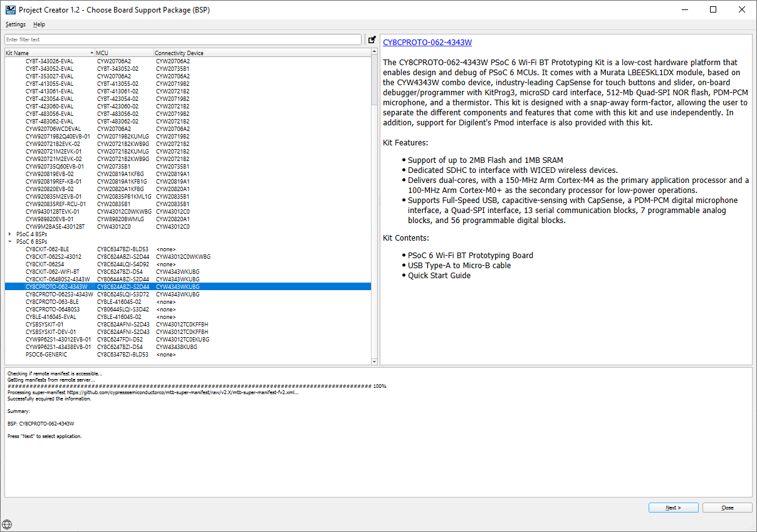The image size is (757, 532).
Task: Select the CYSBSYSKIT-DEV-01 kit row
Action: (188, 331)
